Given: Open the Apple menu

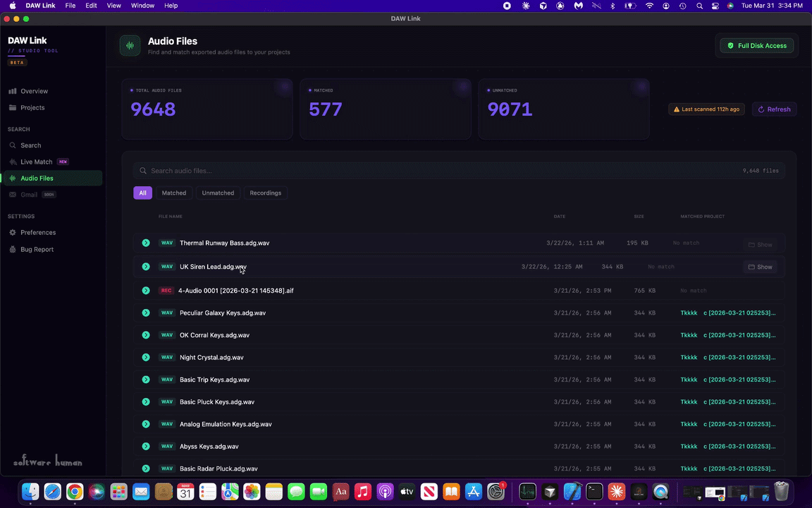Looking at the screenshot, I should click(13, 6).
